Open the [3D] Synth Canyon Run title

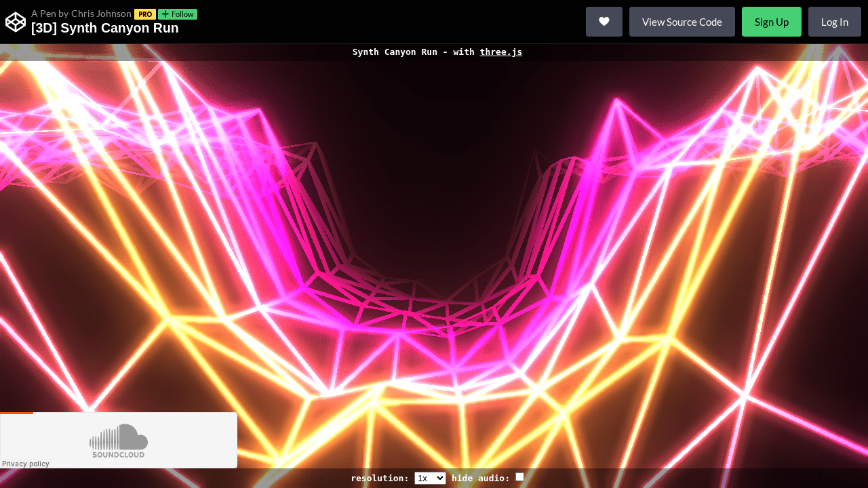click(105, 28)
